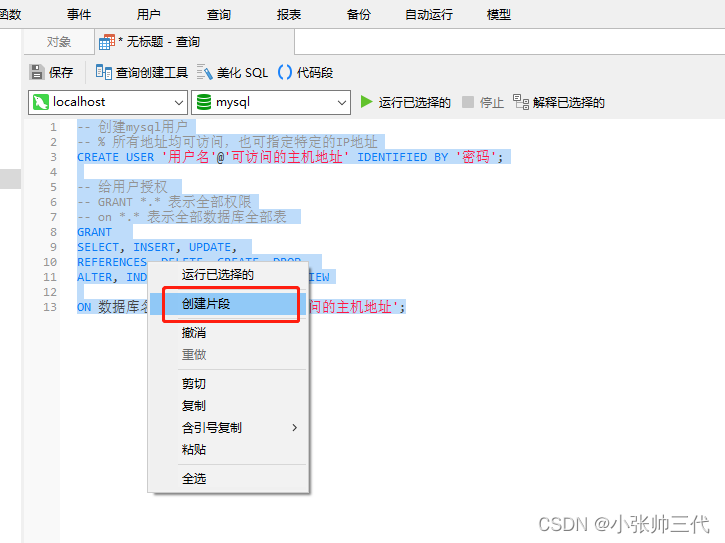Select 剪切 in the context menu
This screenshot has width=725, height=543.
pos(228,383)
